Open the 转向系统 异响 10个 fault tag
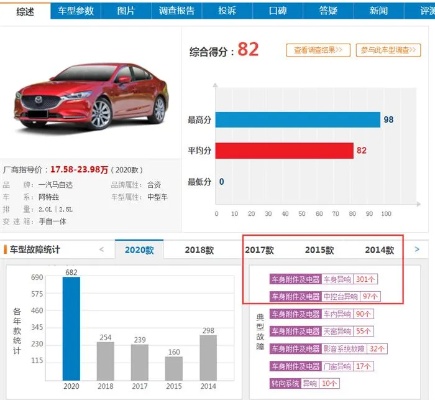 point(304,383)
